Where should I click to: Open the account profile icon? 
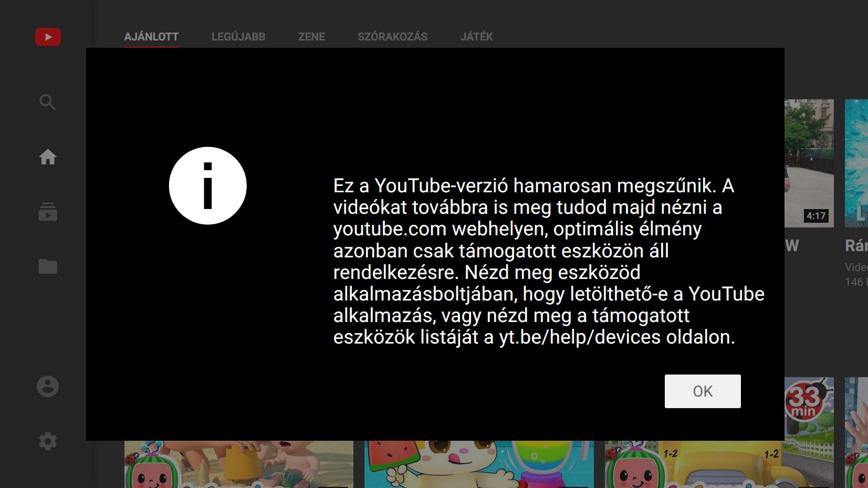[48, 387]
